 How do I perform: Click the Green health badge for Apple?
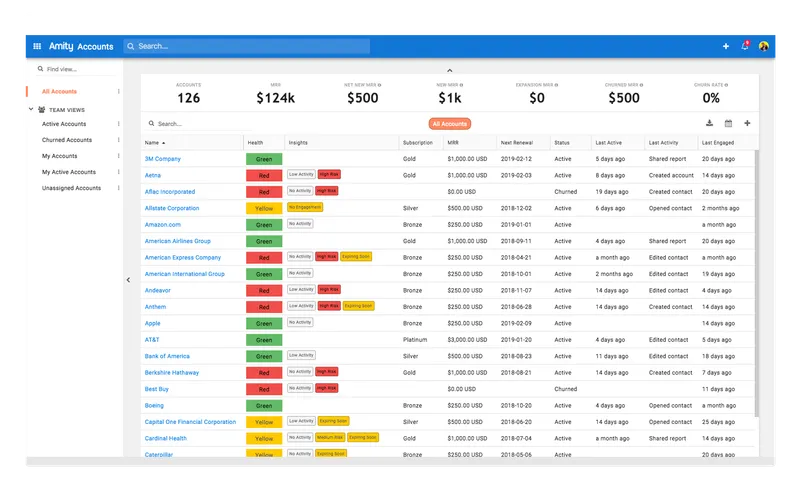click(x=264, y=323)
